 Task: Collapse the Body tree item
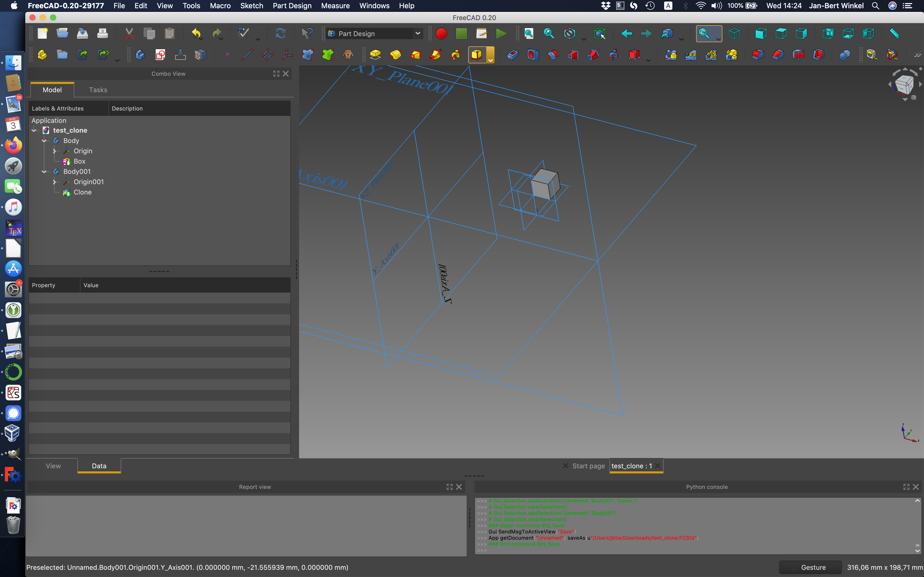[44, 140]
